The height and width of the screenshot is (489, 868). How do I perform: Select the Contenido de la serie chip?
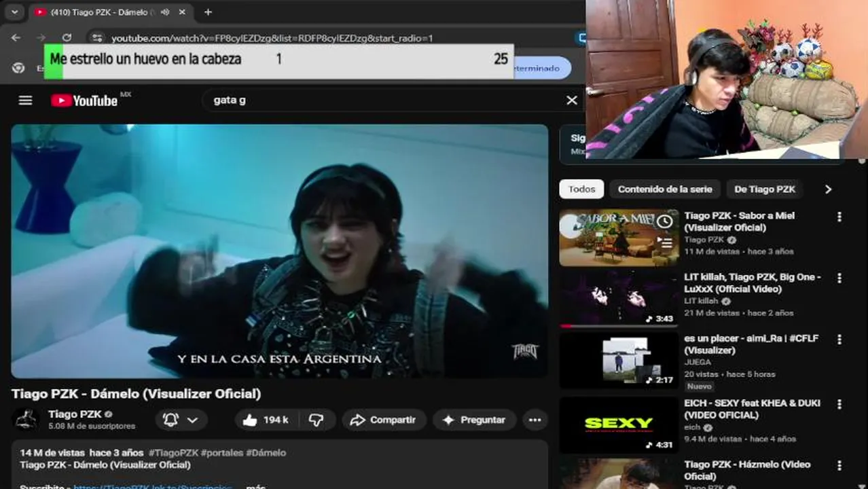[665, 189]
